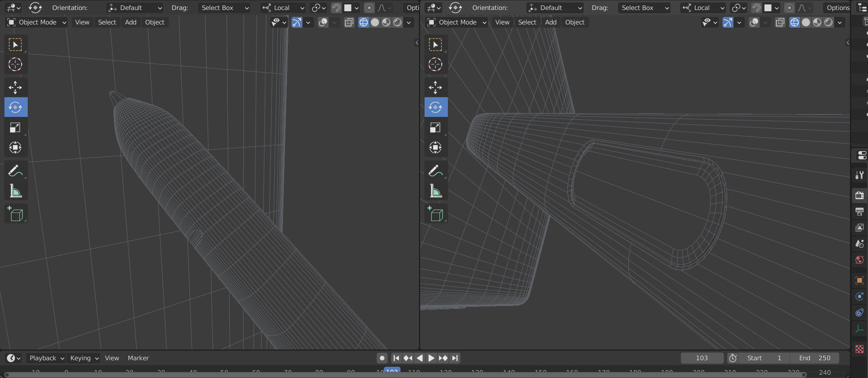
Task: Select the Transform tool in left viewport
Action: (x=15, y=147)
